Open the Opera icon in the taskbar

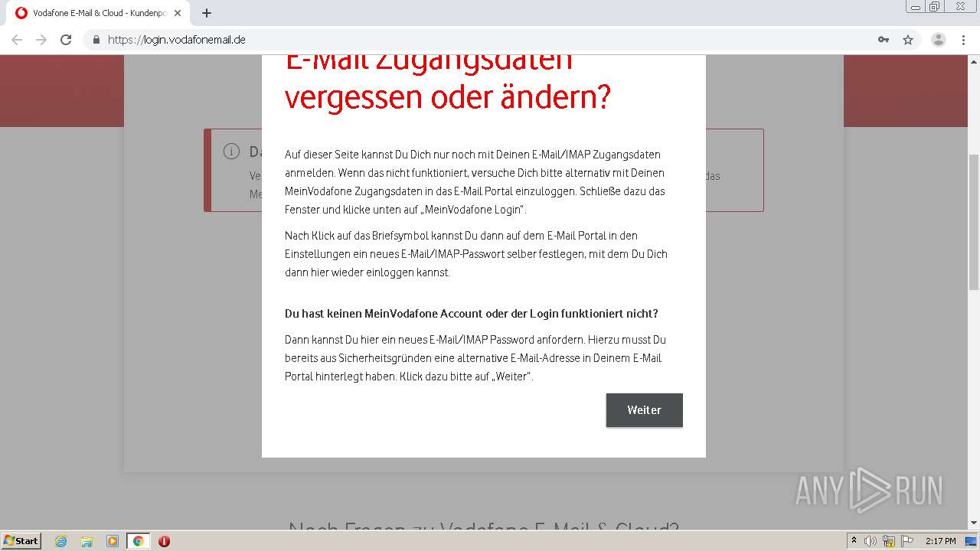(x=164, y=541)
